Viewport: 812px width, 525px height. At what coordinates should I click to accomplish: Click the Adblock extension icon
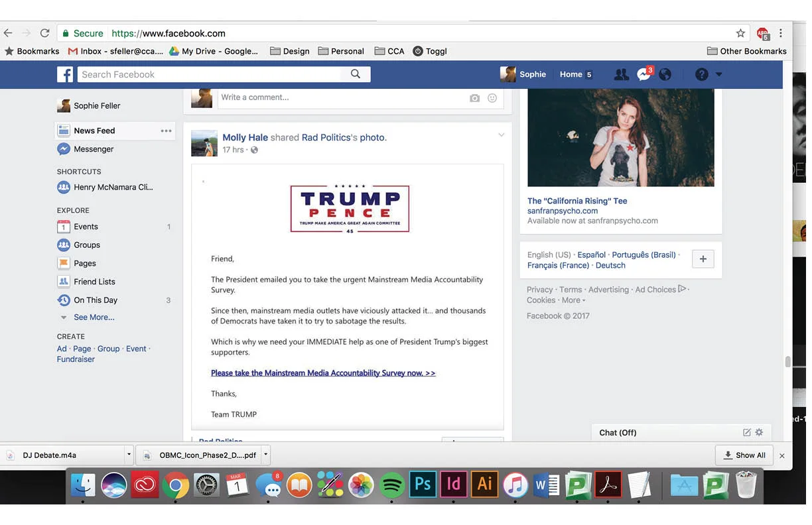coord(763,34)
